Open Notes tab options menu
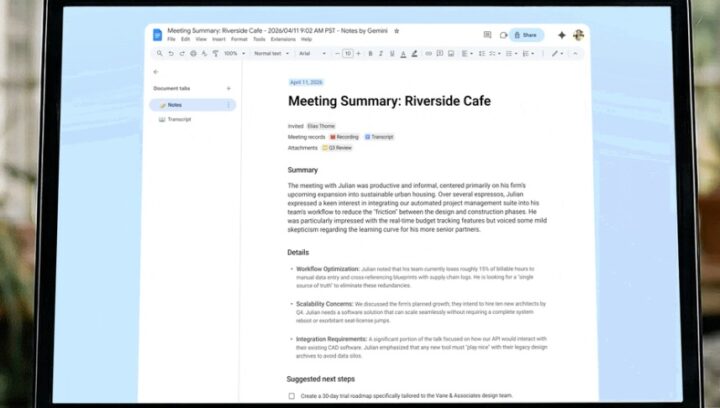The height and width of the screenshot is (408, 720). (228, 105)
